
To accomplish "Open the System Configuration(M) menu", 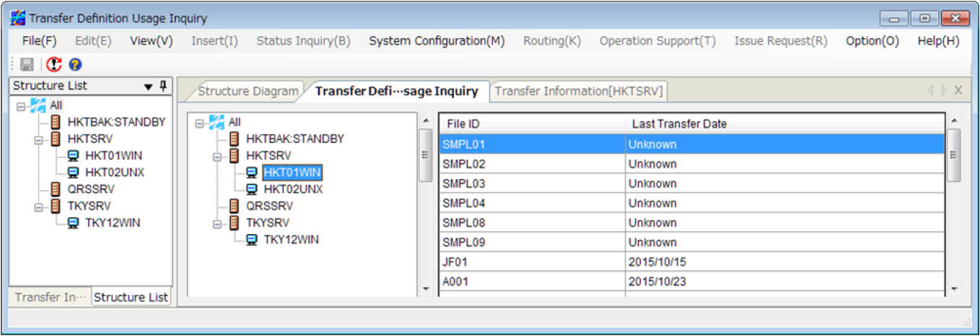I will pyautogui.click(x=437, y=41).
